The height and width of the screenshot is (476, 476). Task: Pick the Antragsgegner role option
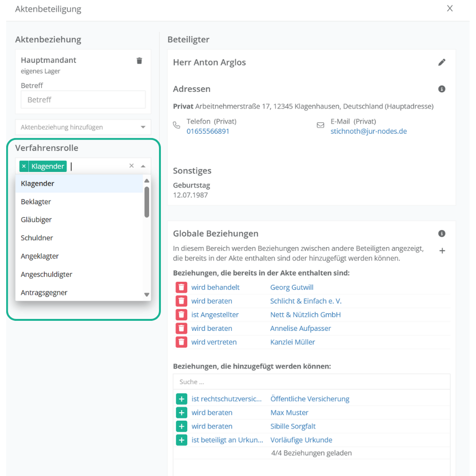coord(44,293)
